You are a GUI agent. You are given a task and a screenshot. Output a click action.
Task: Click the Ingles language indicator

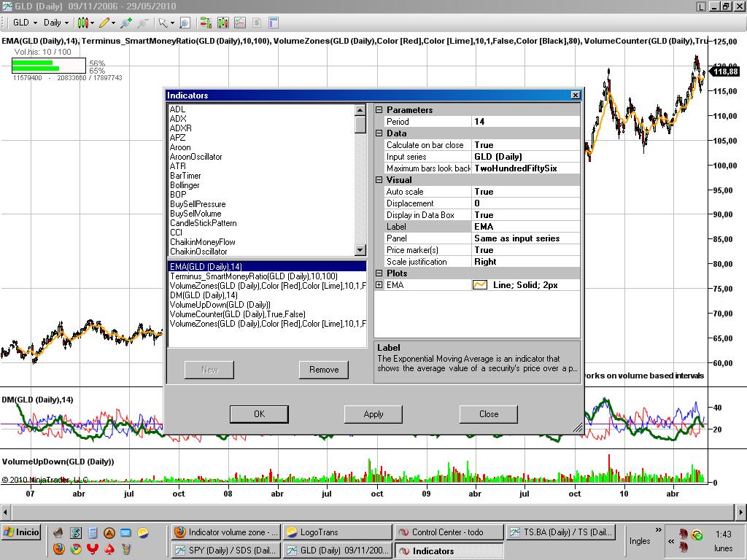639,541
